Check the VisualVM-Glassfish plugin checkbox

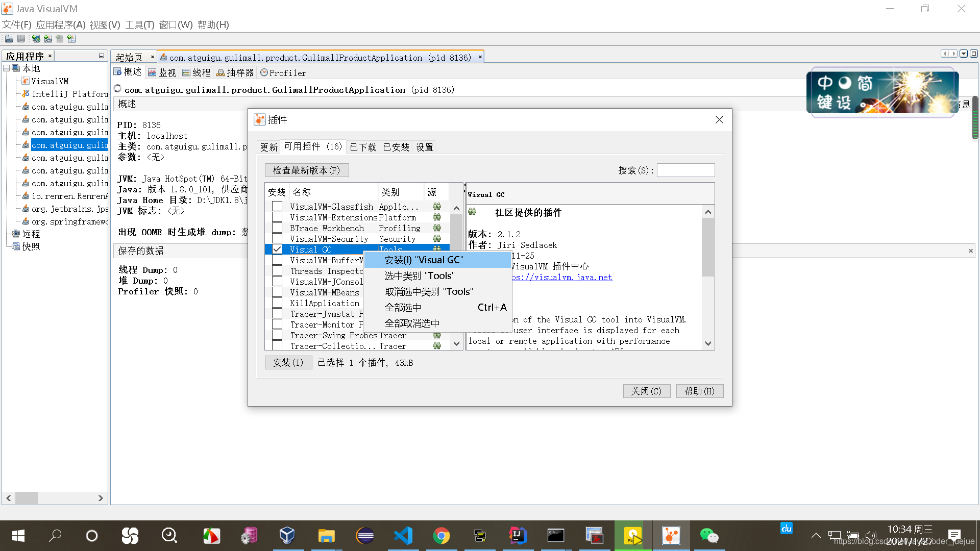pyautogui.click(x=277, y=207)
